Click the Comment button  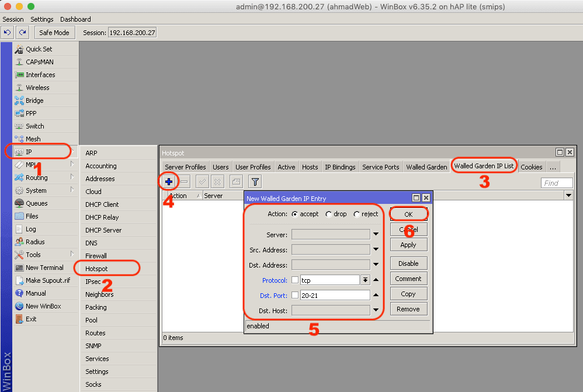click(x=408, y=279)
